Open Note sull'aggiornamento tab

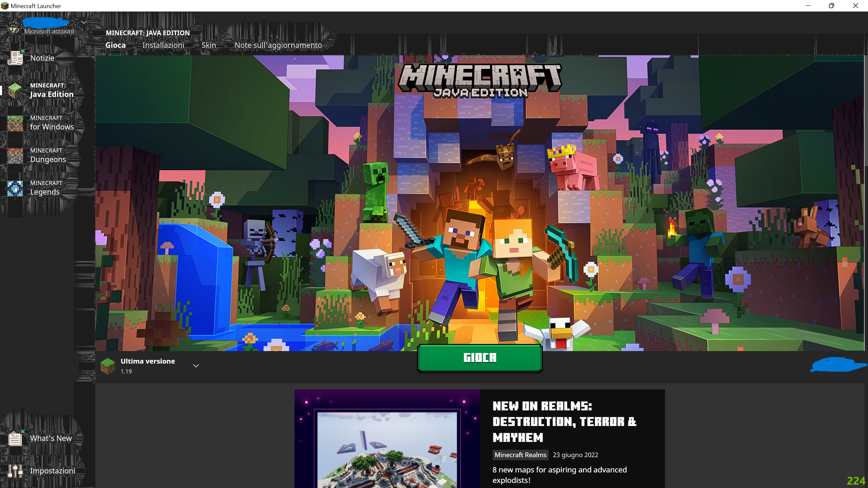click(x=278, y=45)
